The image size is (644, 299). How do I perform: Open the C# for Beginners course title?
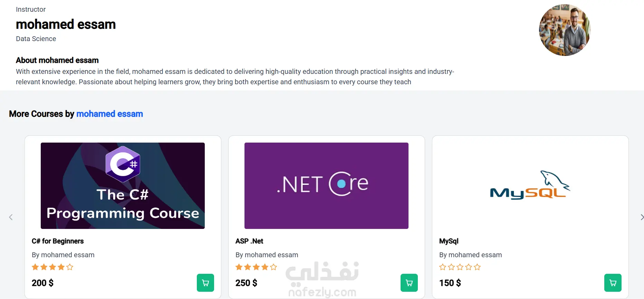coord(58,241)
